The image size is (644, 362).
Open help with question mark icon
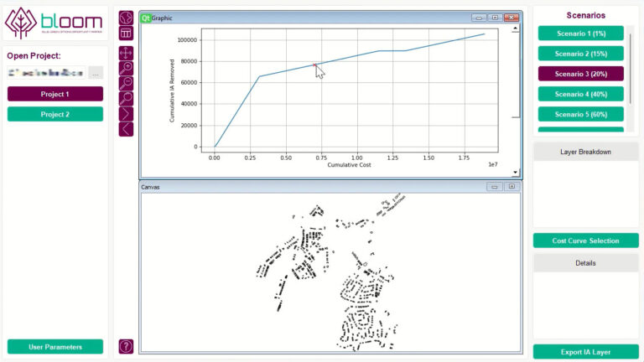tap(126, 346)
